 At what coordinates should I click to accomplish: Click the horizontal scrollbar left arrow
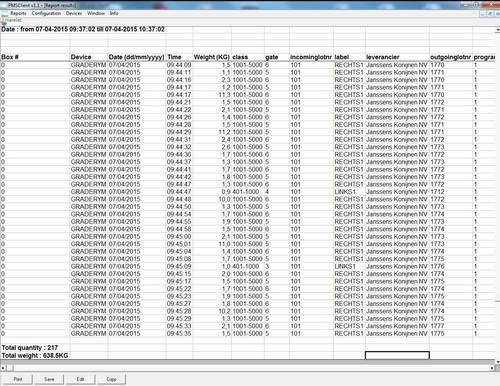[x=3, y=368]
